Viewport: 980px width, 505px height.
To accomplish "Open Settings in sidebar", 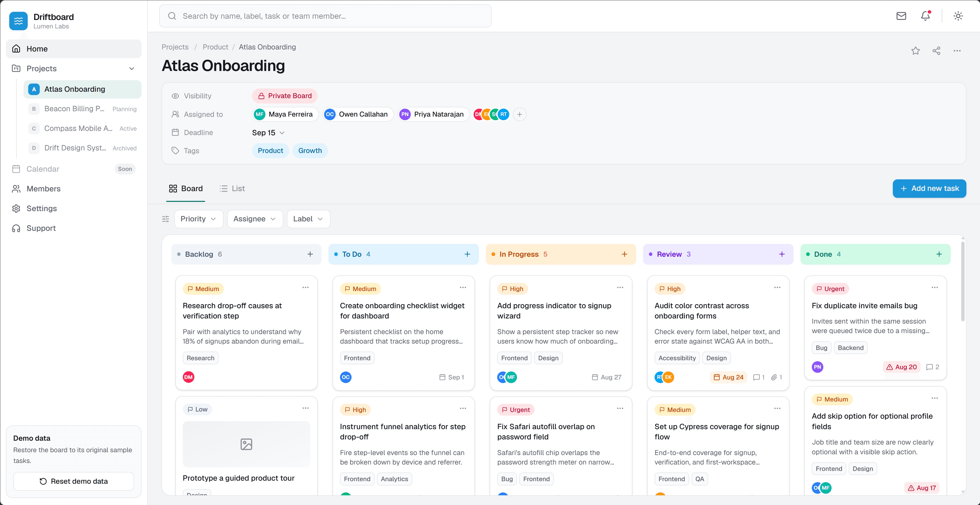I will [73, 208].
